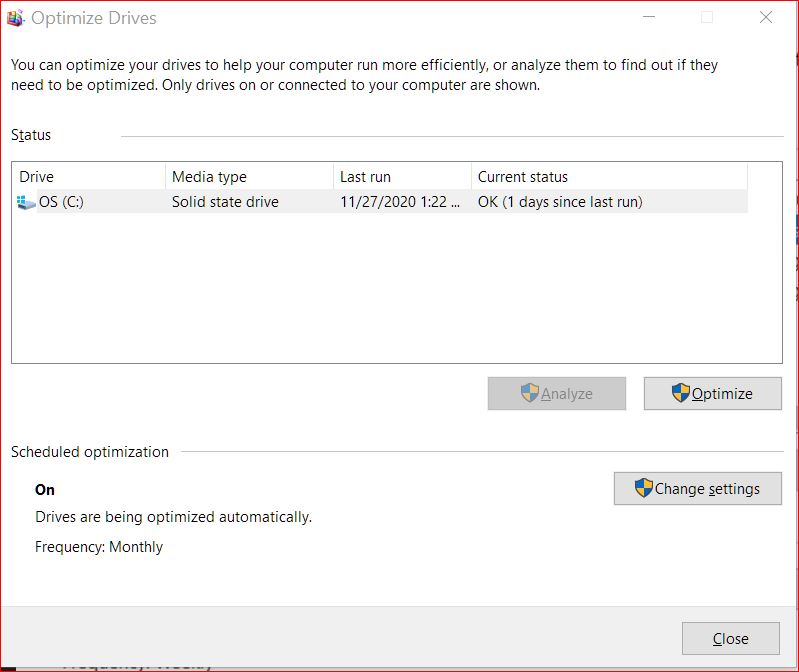The width and height of the screenshot is (799, 672).
Task: Click the Optimize button
Action: click(712, 393)
